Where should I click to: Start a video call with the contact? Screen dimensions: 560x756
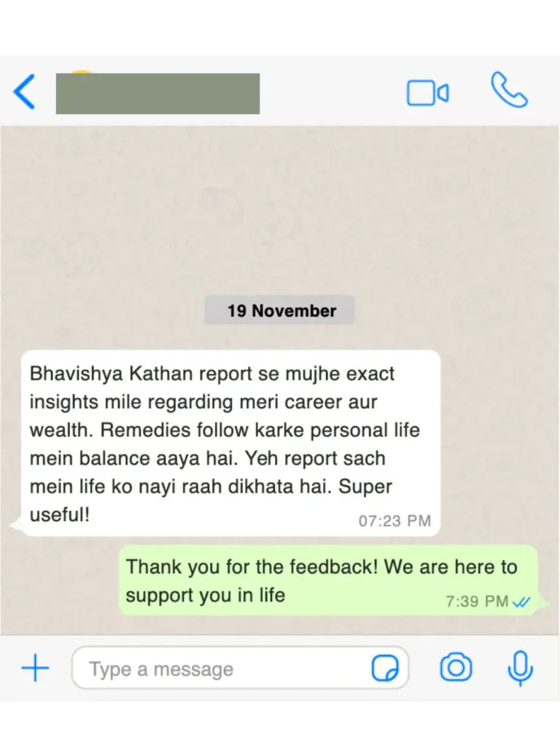tap(428, 93)
